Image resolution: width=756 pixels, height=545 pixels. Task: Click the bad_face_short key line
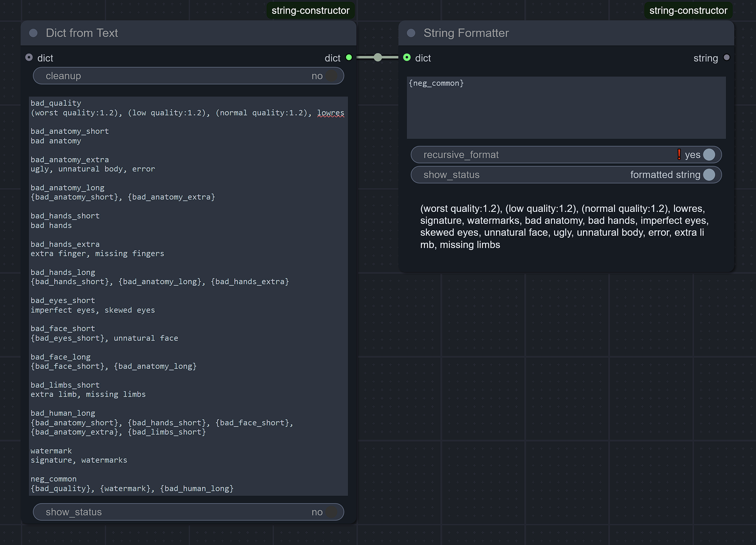point(63,328)
